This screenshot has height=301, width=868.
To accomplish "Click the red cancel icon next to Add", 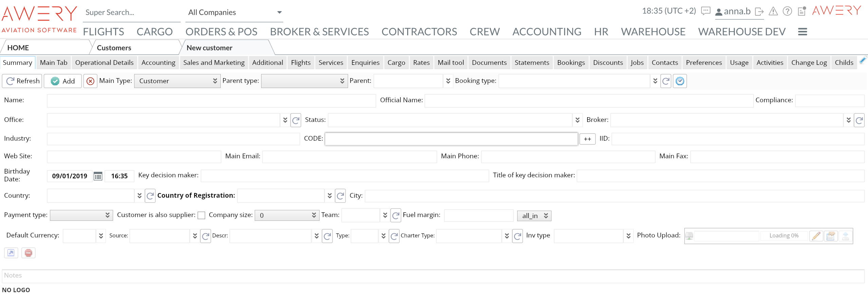I will [90, 81].
